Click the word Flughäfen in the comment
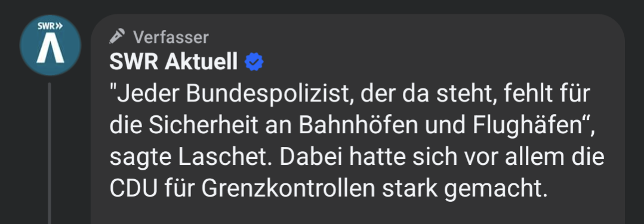This screenshot has height=224, width=644. 525,126
